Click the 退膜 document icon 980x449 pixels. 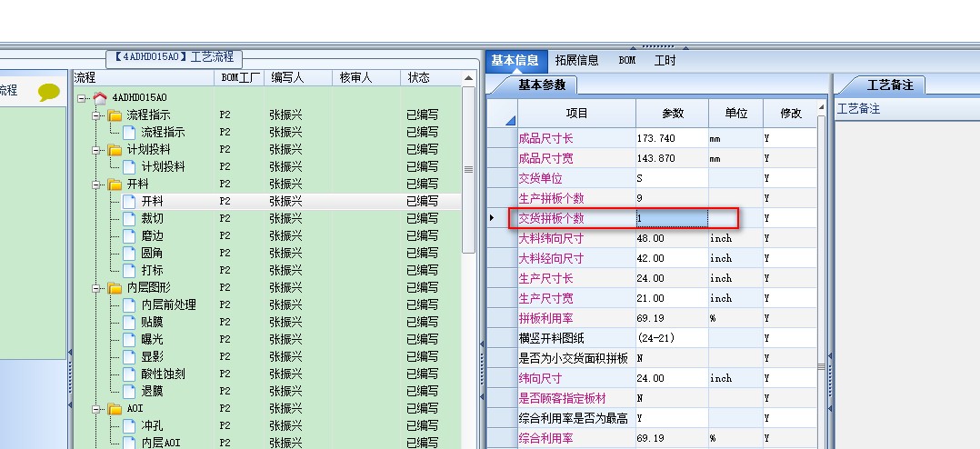tap(129, 392)
